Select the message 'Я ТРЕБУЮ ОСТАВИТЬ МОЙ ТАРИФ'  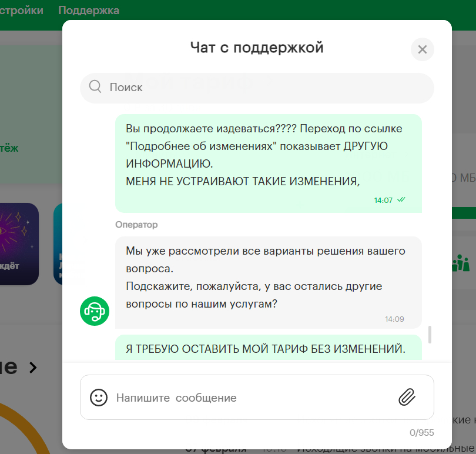click(269, 348)
